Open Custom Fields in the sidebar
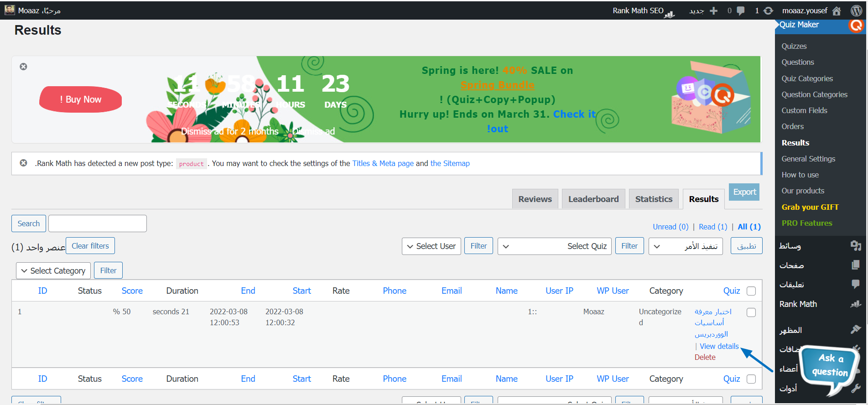The width and height of the screenshot is (868, 405). tap(805, 110)
